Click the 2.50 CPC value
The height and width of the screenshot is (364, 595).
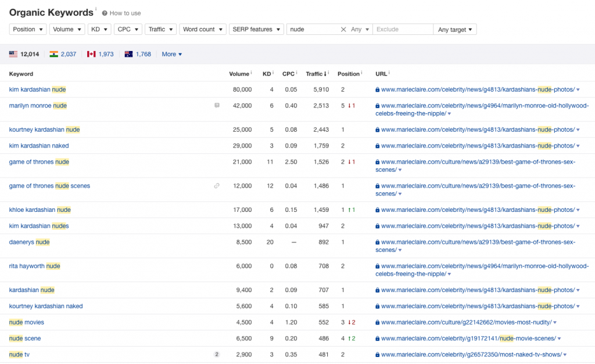(291, 162)
